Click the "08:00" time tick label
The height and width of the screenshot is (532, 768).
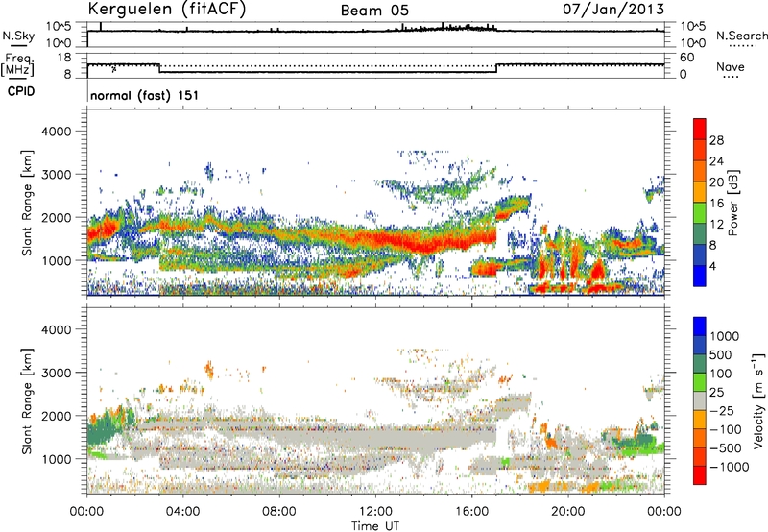point(279,512)
